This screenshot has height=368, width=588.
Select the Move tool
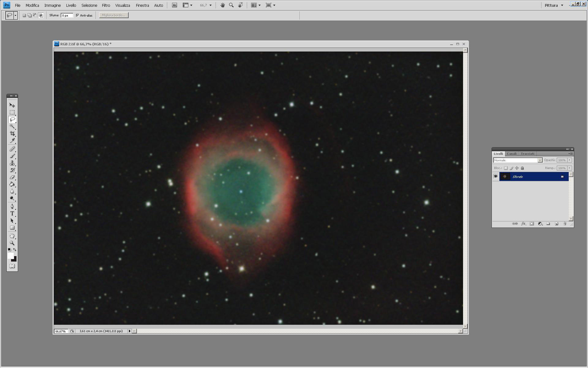12,105
